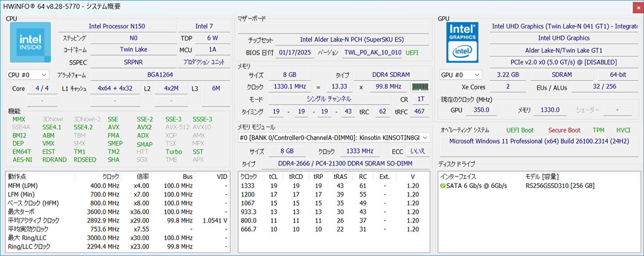This screenshot has height=256, width=644.
Task: Click the Intel UHD Graphics Twin Lake-N GPU name field
Action: click(x=564, y=26)
